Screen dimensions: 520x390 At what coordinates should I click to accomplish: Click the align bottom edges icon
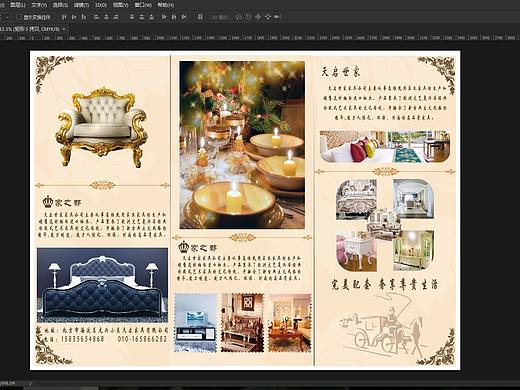tap(84, 17)
